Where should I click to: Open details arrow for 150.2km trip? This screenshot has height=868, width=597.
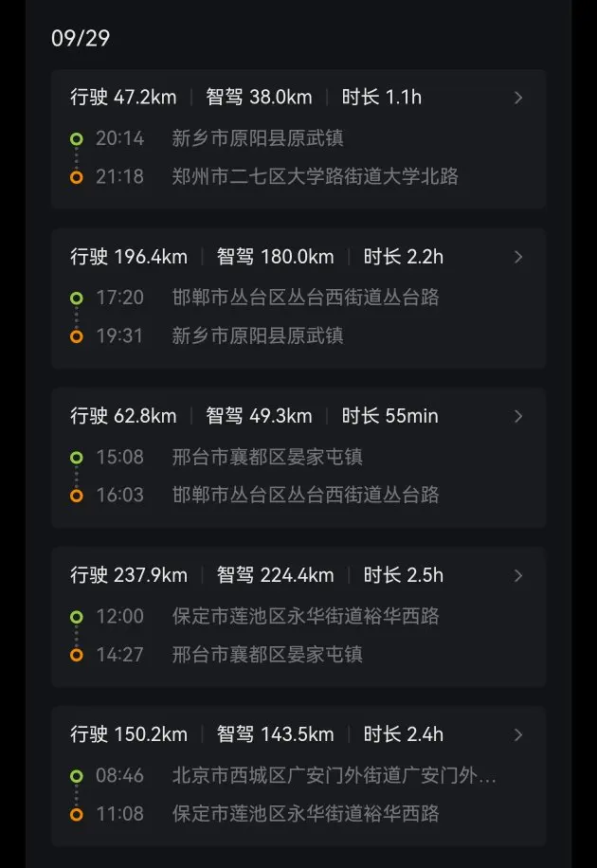[518, 734]
